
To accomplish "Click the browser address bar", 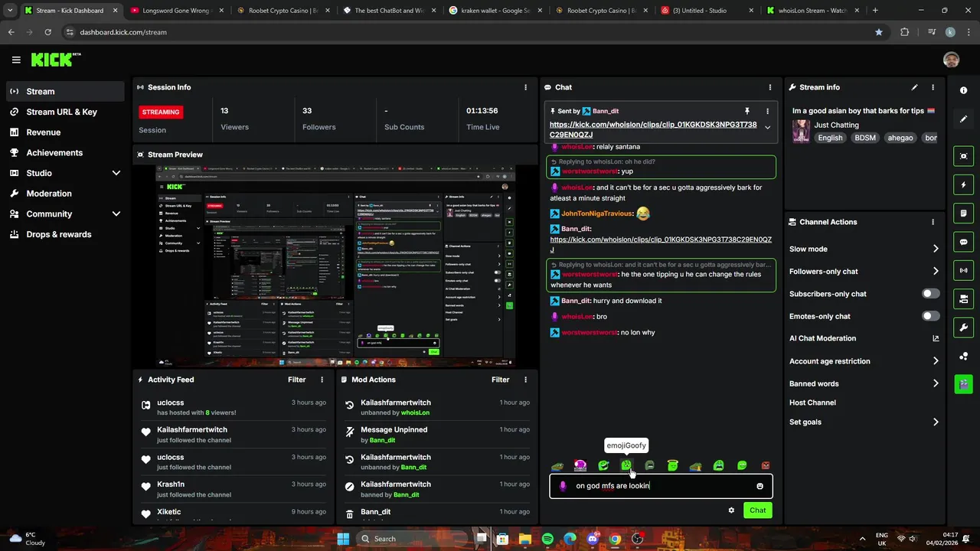I will pyautogui.click(x=467, y=32).
